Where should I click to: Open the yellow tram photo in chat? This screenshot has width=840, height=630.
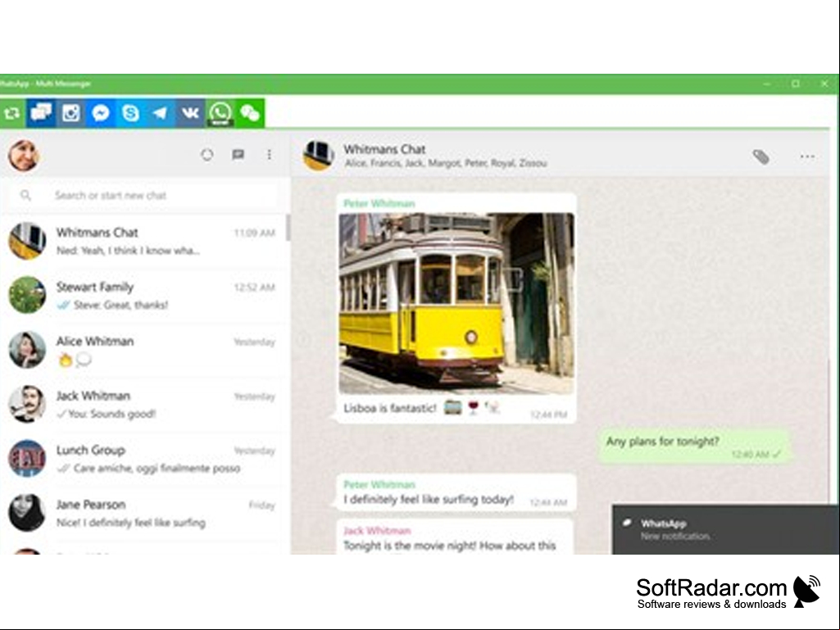pyautogui.click(x=456, y=303)
